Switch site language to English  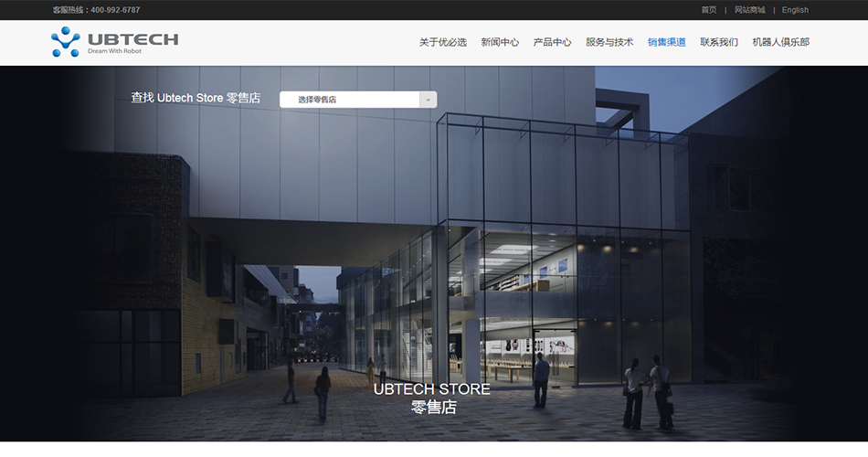pos(795,10)
